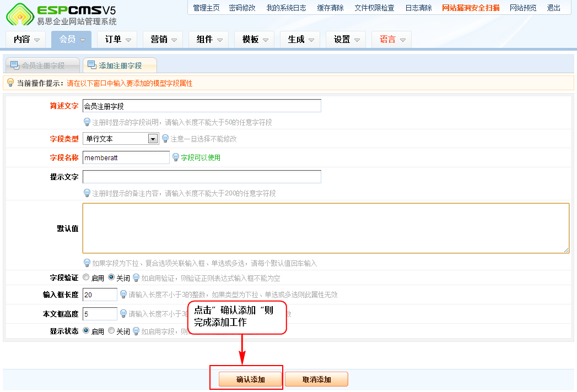
Task: Switch to the 会员注册字段 tab
Action: tap(42, 66)
